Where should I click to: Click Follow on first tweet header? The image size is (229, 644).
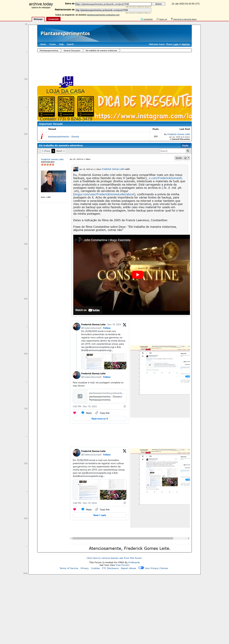107,328
